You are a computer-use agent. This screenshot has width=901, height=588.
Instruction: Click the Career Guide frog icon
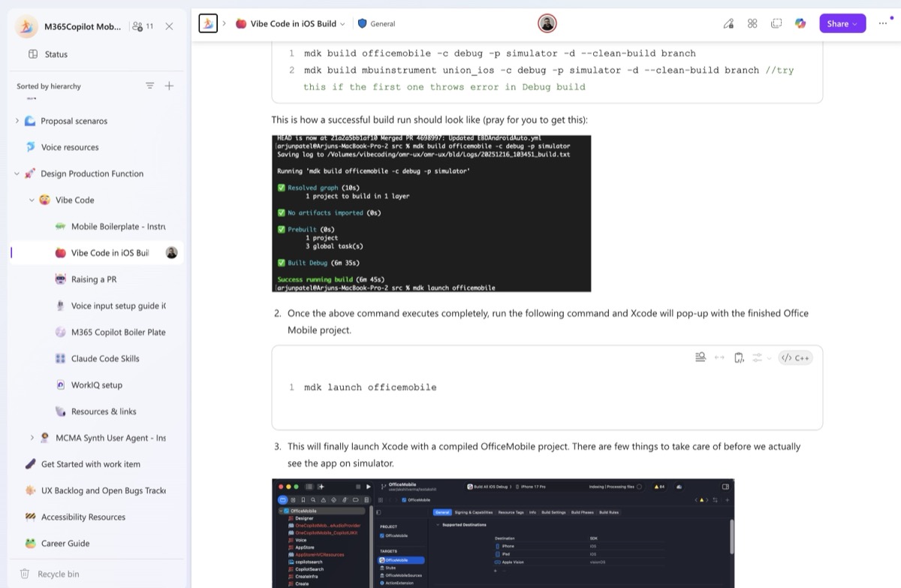pos(30,543)
